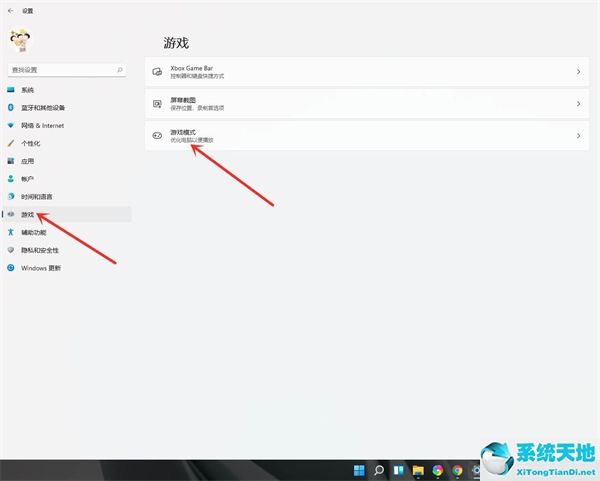600x481 pixels.
Task: Open the Windows Start menu on the taskbar
Action: click(x=359, y=470)
